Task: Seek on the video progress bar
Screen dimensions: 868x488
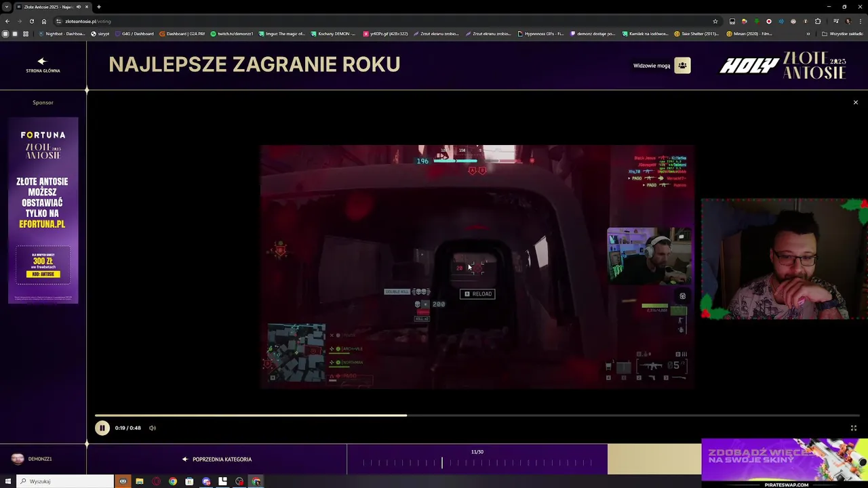Action: pos(477,415)
